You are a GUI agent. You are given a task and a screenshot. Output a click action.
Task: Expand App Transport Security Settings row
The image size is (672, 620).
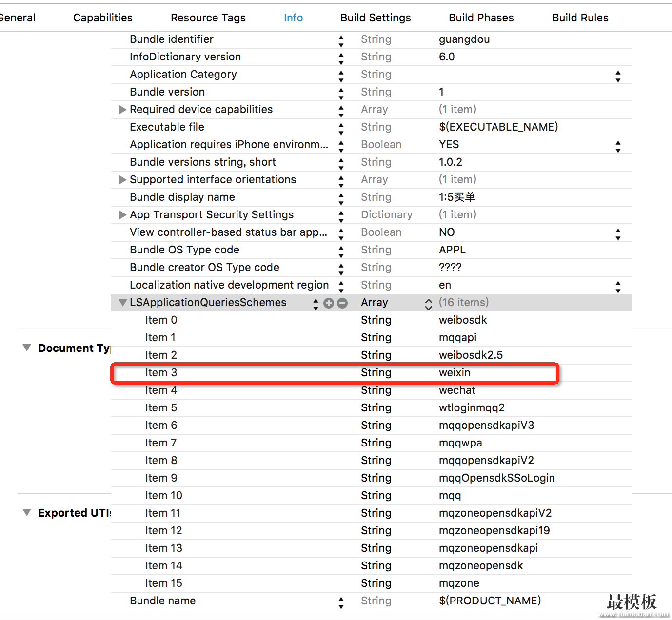(x=123, y=215)
